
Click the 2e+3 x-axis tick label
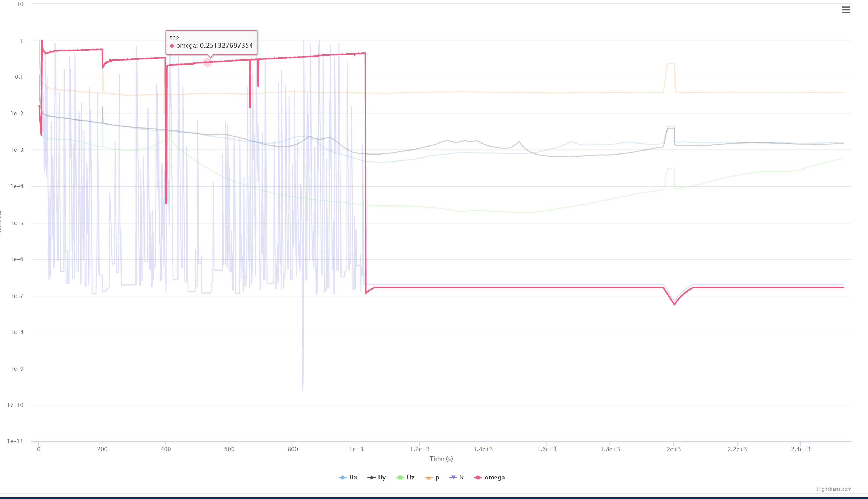[x=673, y=449]
